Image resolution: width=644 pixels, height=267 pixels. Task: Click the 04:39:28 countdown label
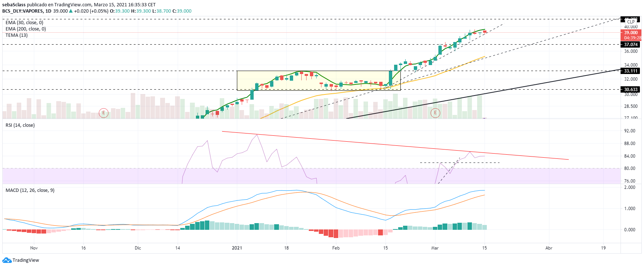(632, 38)
